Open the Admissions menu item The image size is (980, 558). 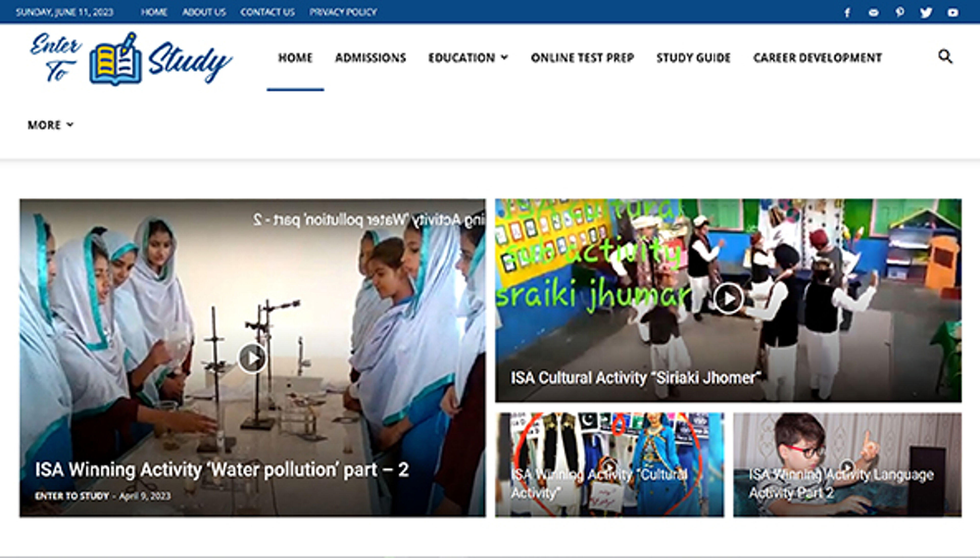click(x=370, y=57)
